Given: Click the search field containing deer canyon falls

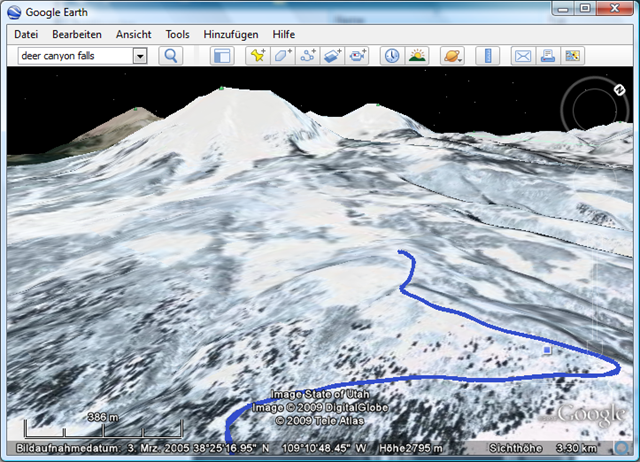Looking at the screenshot, I should [x=74, y=57].
